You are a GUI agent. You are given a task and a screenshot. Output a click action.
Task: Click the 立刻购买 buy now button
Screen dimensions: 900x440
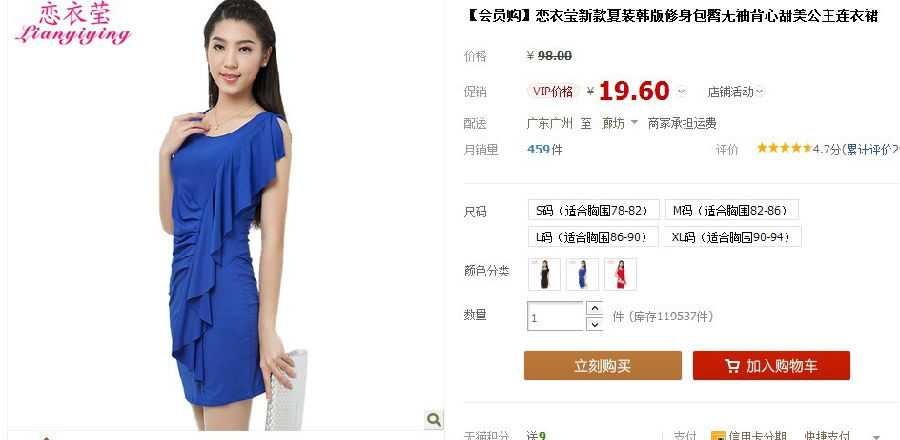[x=603, y=365]
